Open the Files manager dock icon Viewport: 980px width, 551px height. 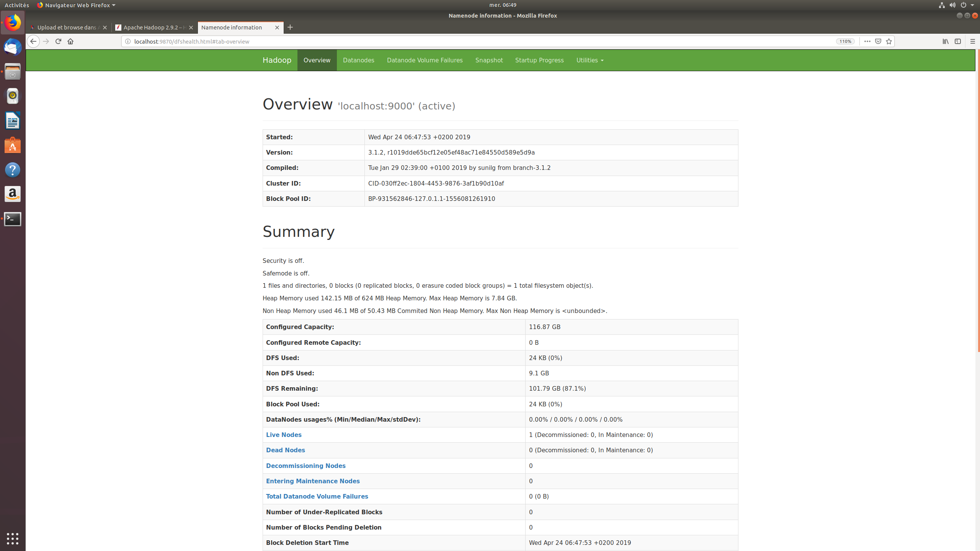[13, 72]
